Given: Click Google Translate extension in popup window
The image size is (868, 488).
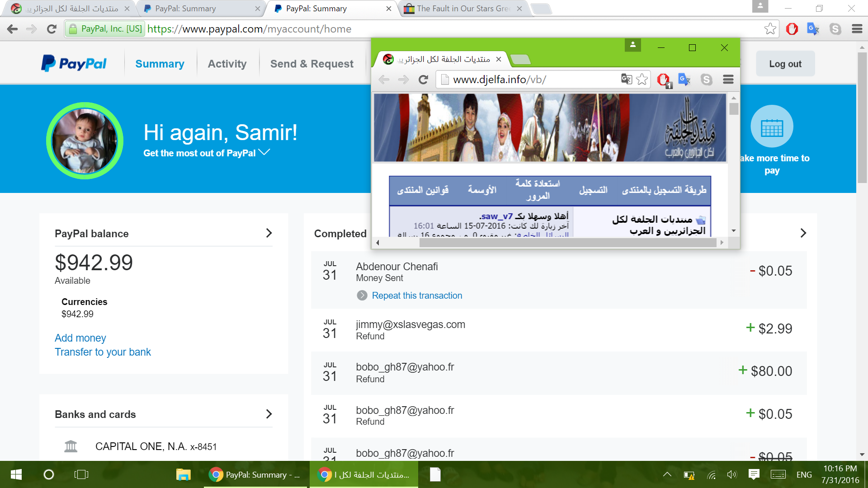Looking at the screenshot, I should pyautogui.click(x=684, y=80).
